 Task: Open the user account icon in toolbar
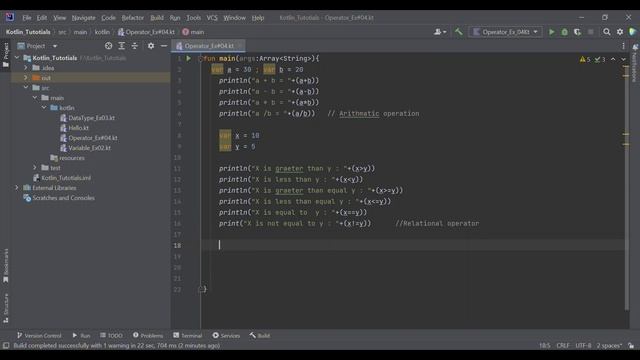pos(440,32)
